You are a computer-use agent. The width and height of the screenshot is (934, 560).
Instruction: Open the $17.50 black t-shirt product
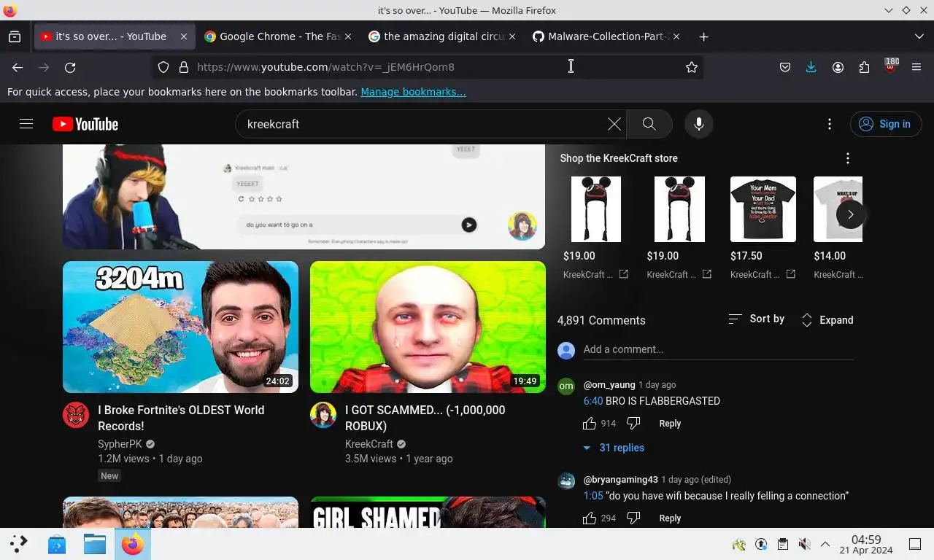(763, 209)
